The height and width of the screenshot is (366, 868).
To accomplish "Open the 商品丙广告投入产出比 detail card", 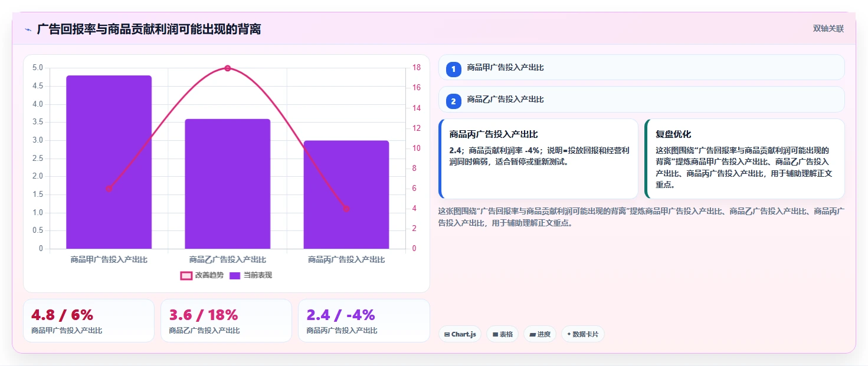I will pos(538,159).
